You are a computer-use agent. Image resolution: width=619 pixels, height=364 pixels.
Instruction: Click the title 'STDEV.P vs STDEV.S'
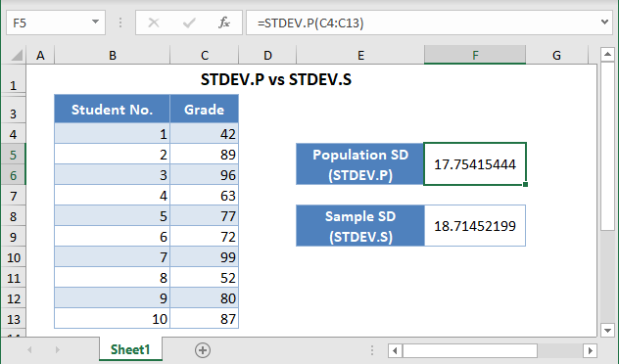tap(276, 79)
